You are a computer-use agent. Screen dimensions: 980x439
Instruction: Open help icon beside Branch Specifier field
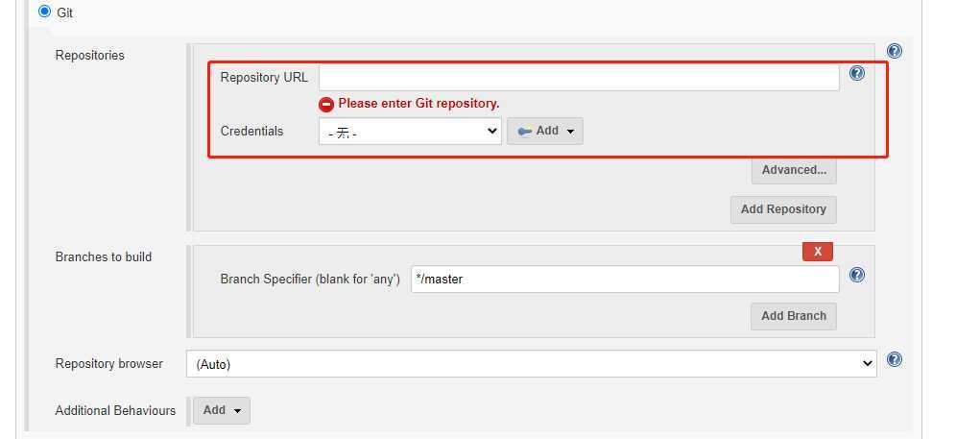pyautogui.click(x=857, y=275)
